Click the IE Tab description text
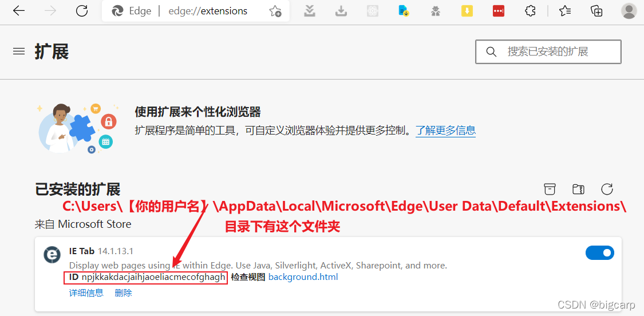 tap(258, 265)
